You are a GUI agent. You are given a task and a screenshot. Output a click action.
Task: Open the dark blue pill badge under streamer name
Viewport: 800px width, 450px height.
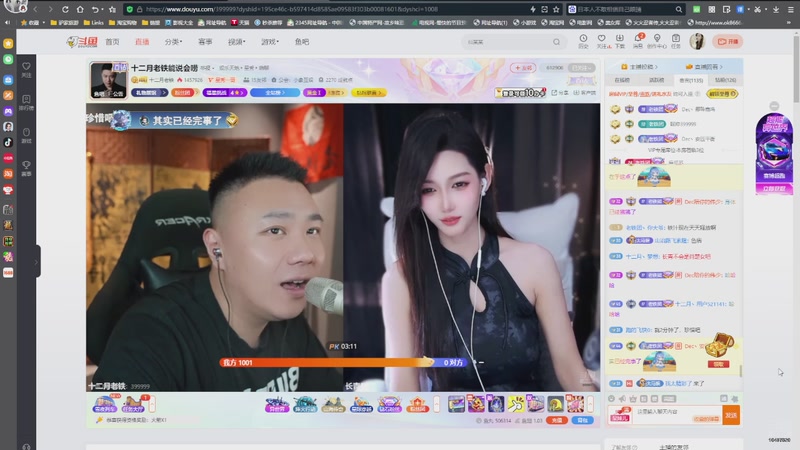tap(149, 93)
